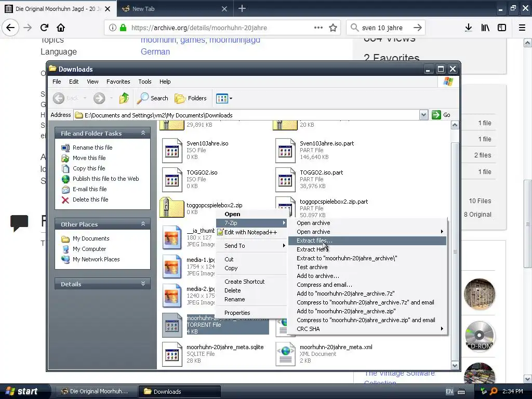Select Edit with Notepad++ option

[x=252, y=232]
